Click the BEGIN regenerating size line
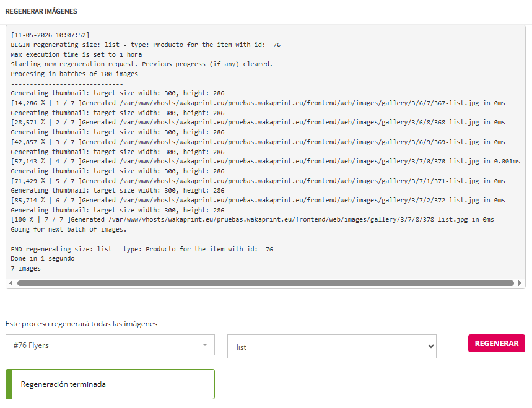Screen dimensions: 532x408 [146, 45]
